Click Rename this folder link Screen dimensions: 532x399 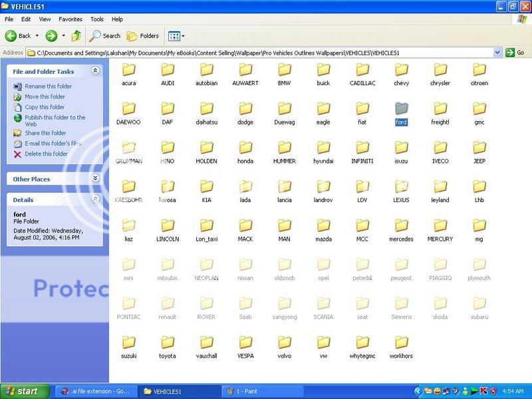point(48,86)
